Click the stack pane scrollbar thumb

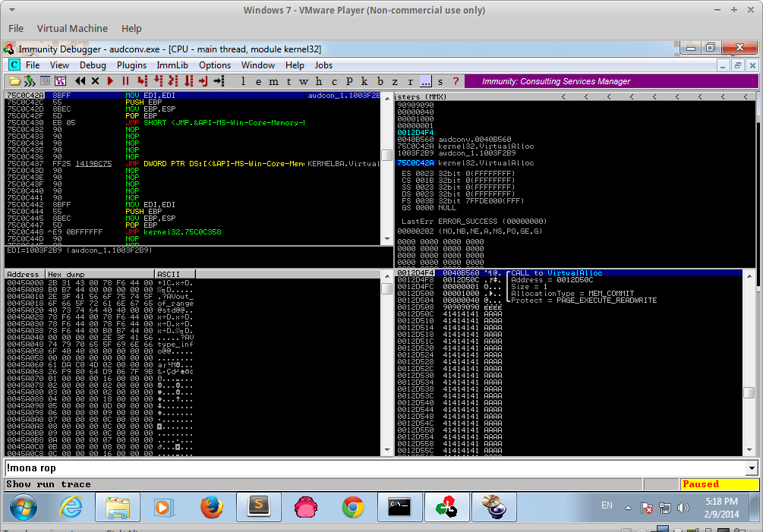tap(749, 392)
